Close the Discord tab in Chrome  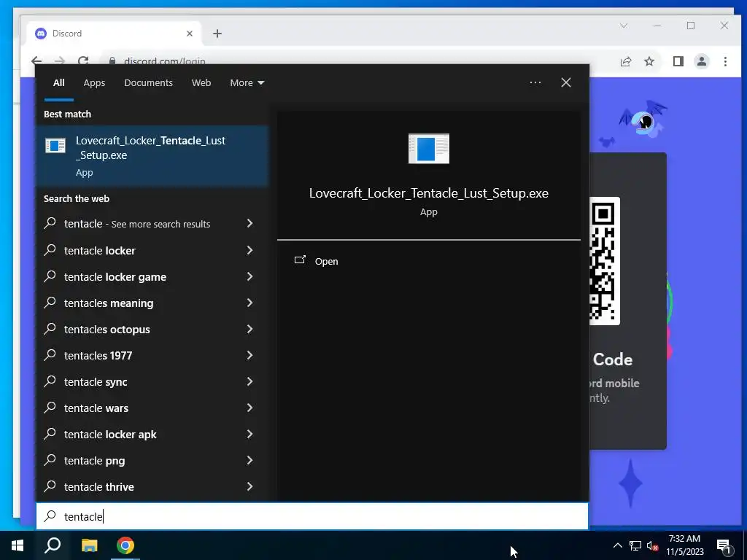coord(190,34)
